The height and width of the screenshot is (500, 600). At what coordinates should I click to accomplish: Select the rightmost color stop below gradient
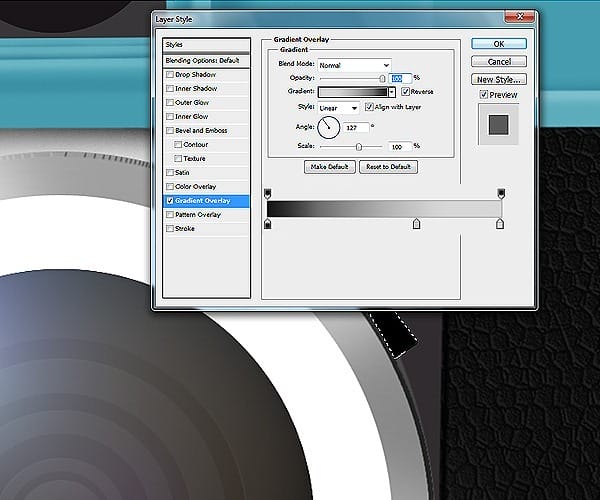point(500,224)
